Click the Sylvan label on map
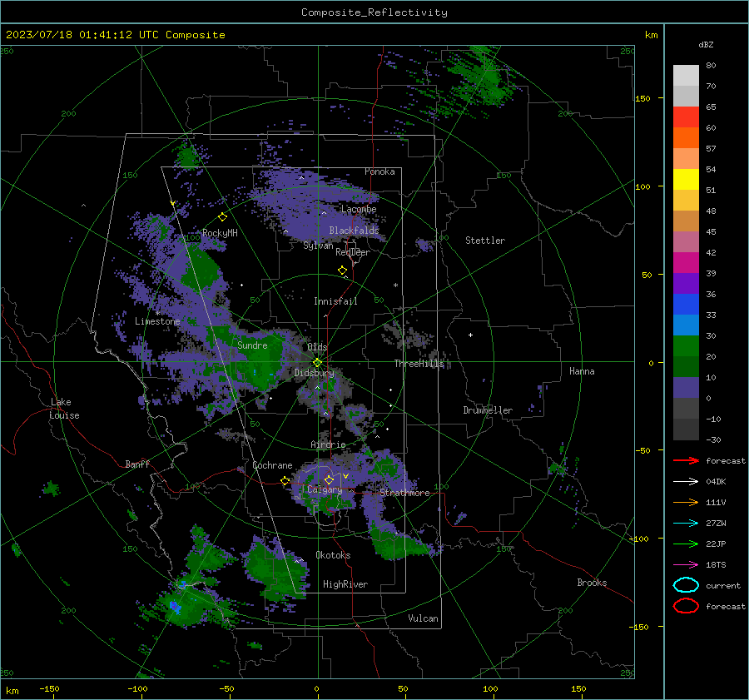Image resolution: width=749 pixels, height=700 pixels. click(318, 246)
